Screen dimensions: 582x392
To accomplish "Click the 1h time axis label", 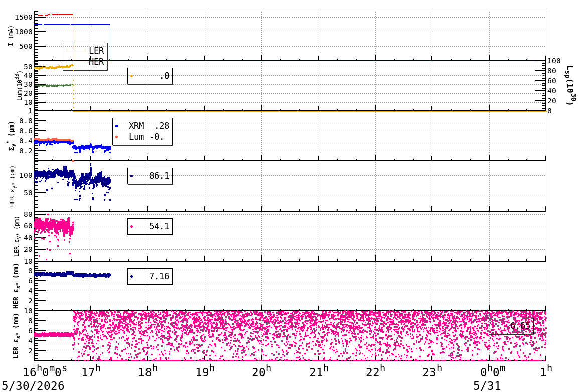I will pos(546,371).
